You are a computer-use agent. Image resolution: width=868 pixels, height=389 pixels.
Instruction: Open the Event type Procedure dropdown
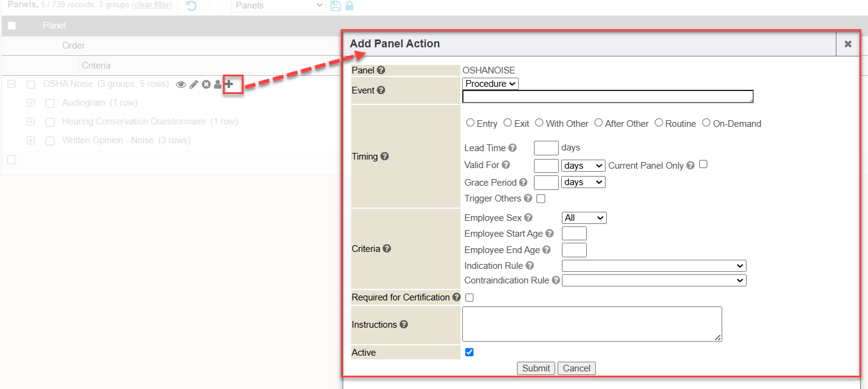click(490, 84)
